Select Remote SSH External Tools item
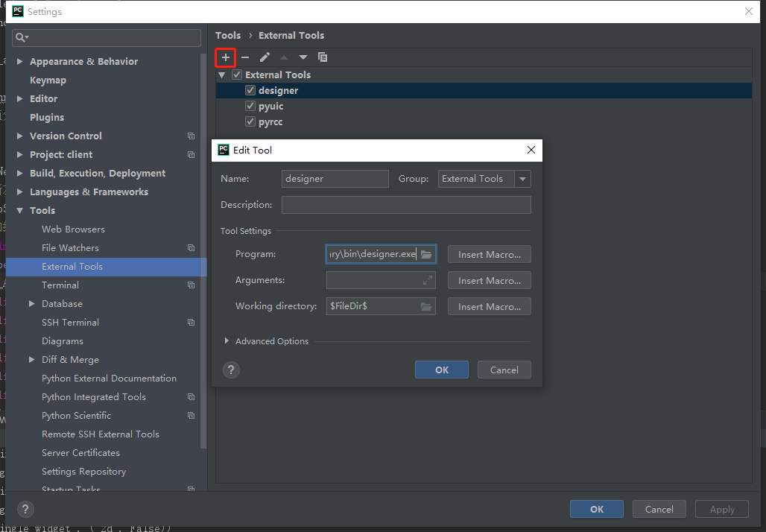 pos(101,434)
